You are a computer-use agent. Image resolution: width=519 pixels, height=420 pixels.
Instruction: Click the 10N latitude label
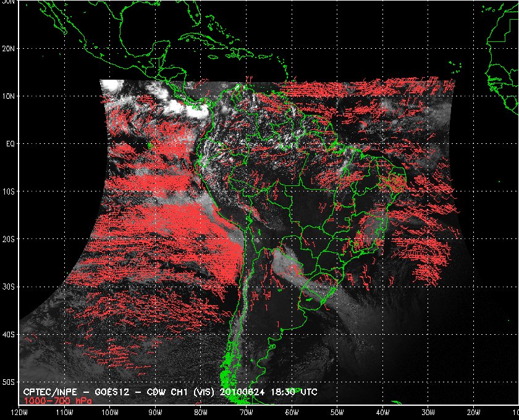pyautogui.click(x=9, y=96)
